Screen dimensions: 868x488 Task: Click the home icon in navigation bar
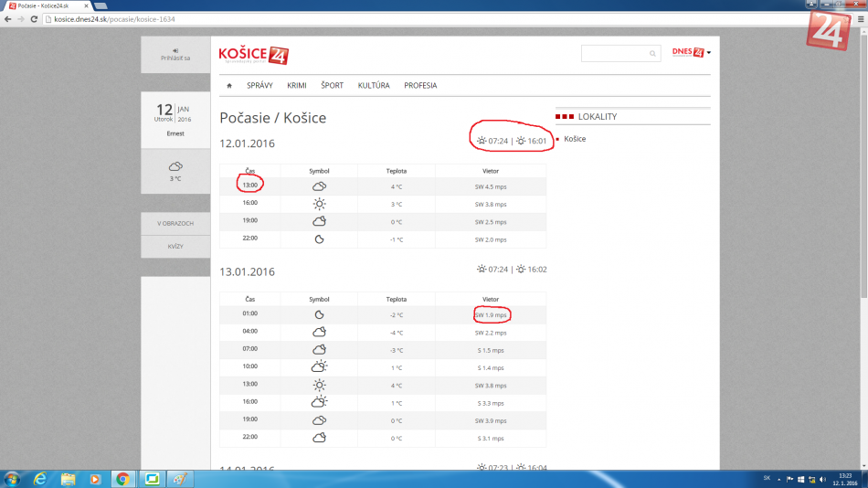point(229,86)
